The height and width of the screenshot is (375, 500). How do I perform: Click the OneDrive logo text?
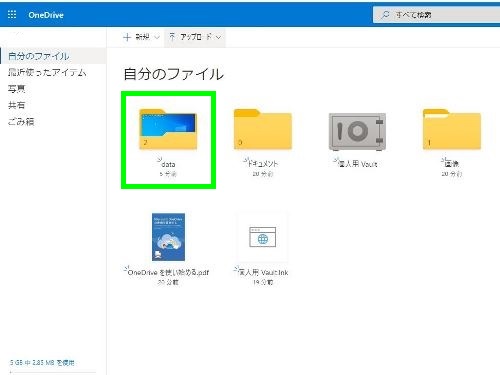tap(46, 15)
